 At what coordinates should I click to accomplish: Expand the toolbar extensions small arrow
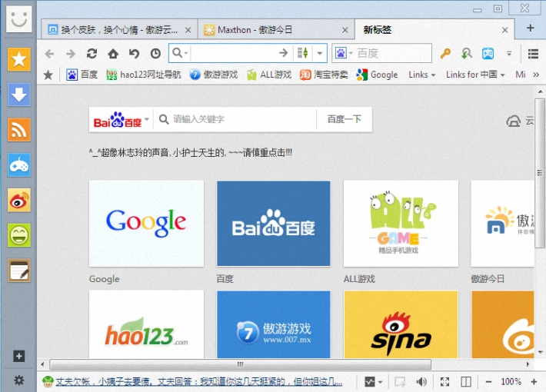[x=509, y=53]
